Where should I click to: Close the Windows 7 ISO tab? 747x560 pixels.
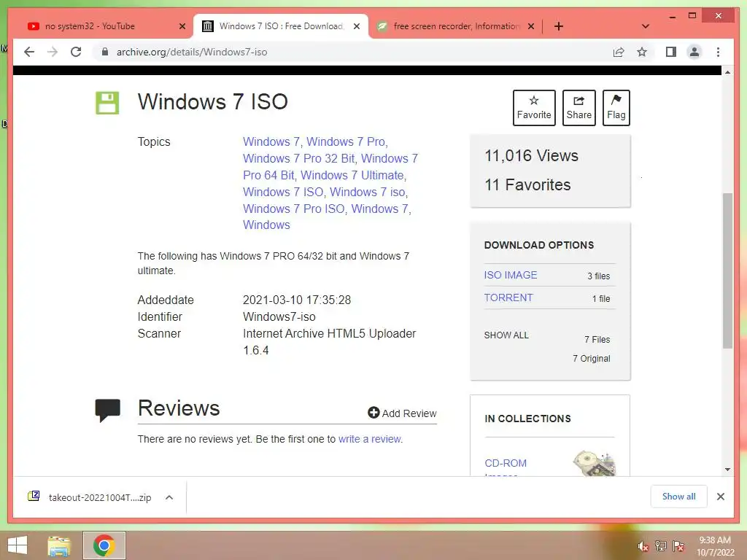356,27
